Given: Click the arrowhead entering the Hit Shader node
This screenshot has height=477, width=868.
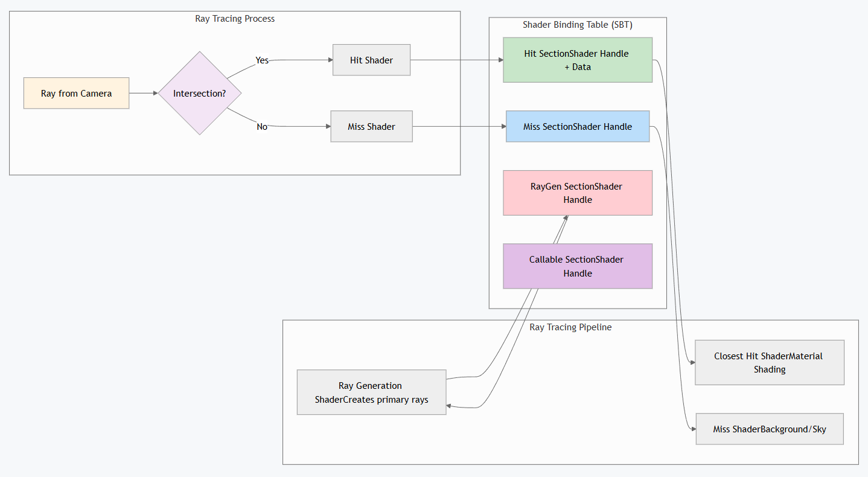Looking at the screenshot, I should (x=330, y=60).
